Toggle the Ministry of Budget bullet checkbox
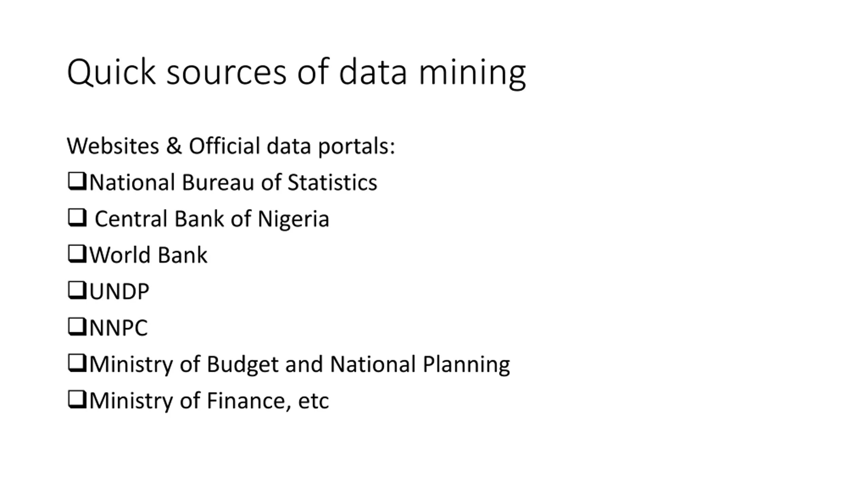868x488 pixels. [77, 363]
